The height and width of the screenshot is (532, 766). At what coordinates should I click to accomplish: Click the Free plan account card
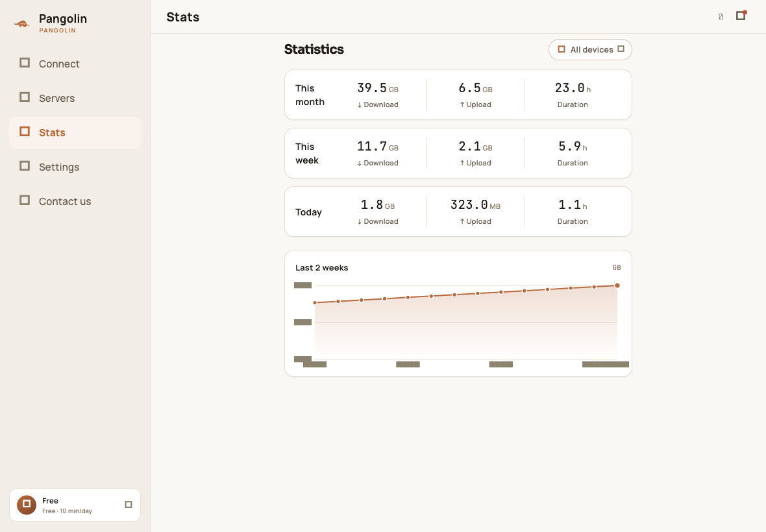tap(75, 505)
